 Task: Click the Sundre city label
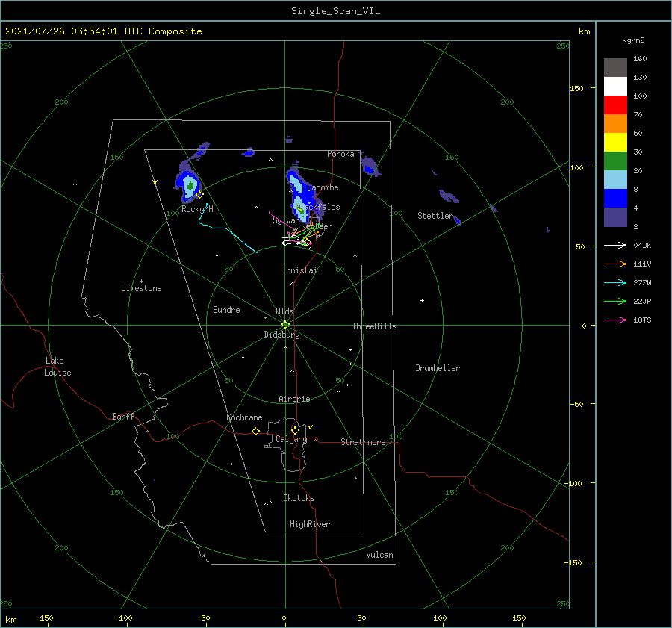coord(226,310)
